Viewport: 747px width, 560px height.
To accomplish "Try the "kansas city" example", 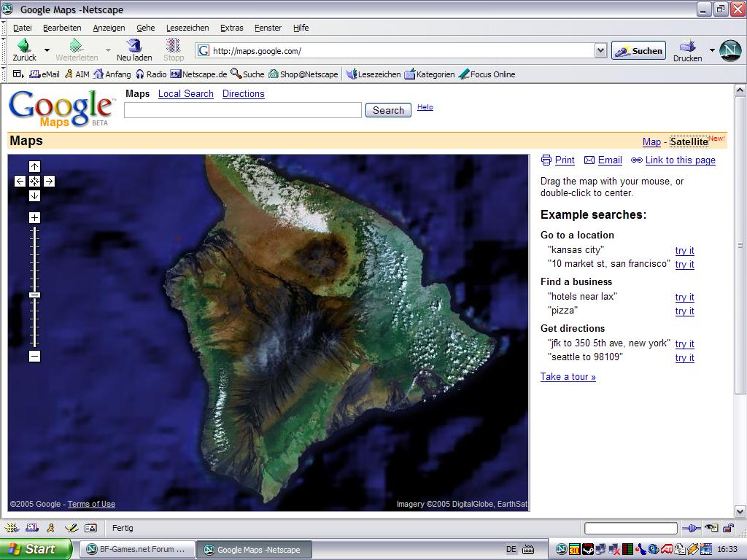I will pyautogui.click(x=684, y=251).
